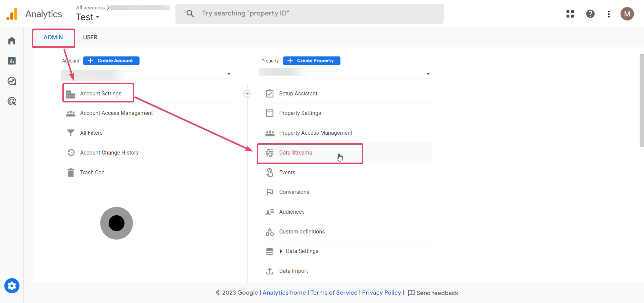Open Setup Assistant
The width and height of the screenshot is (644, 303).
[x=346, y=93]
